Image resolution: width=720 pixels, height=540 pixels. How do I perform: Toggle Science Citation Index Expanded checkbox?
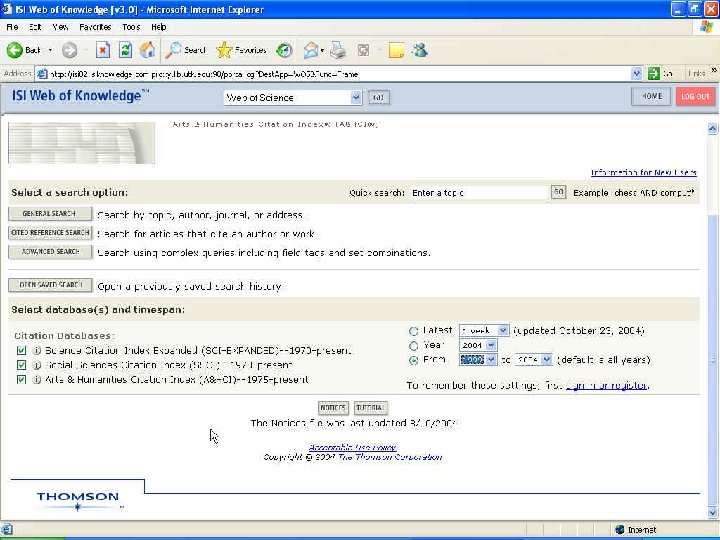21,351
